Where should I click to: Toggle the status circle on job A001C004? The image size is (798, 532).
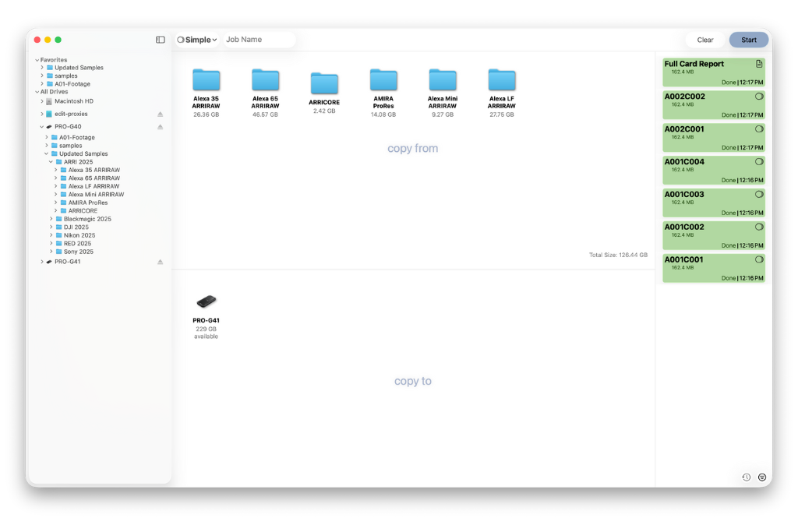point(759,162)
